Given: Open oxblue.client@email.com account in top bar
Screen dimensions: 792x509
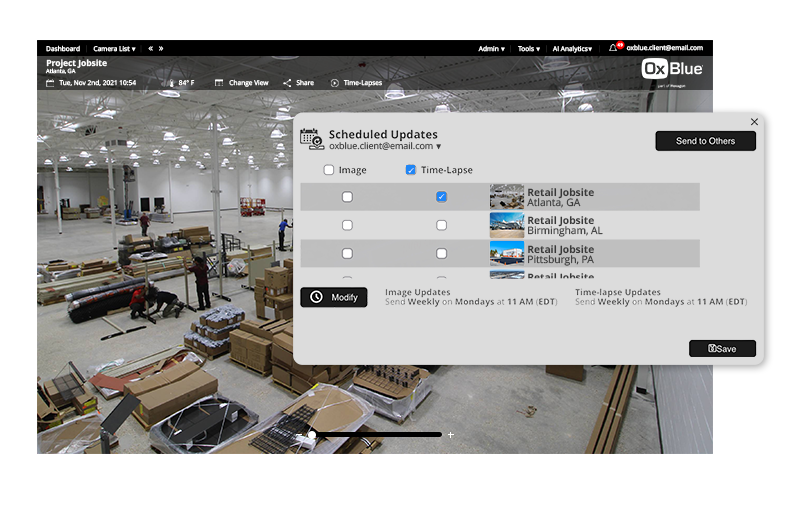Looking at the screenshot, I should [665, 48].
